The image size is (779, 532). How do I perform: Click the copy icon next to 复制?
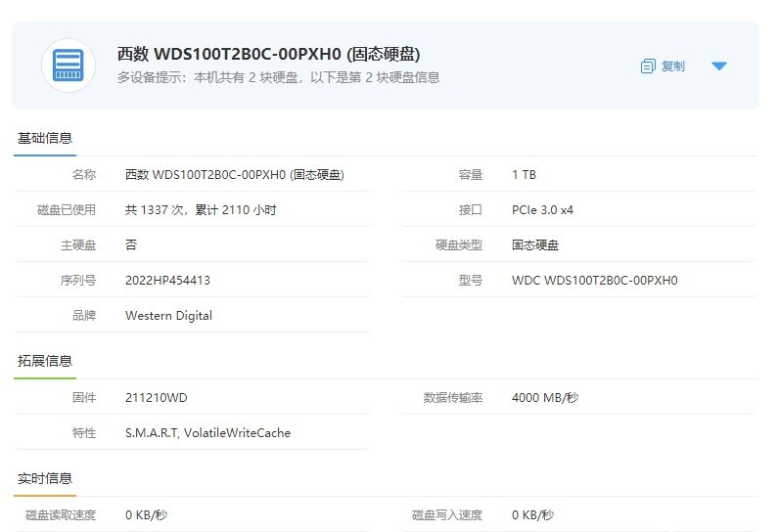click(x=648, y=66)
